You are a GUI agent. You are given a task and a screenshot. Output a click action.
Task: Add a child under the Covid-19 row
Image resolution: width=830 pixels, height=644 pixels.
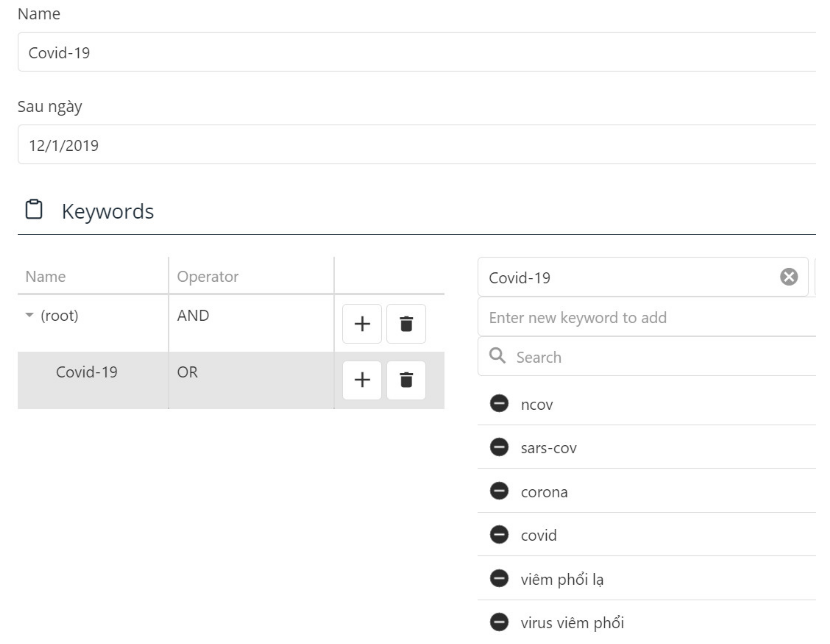[x=362, y=380]
